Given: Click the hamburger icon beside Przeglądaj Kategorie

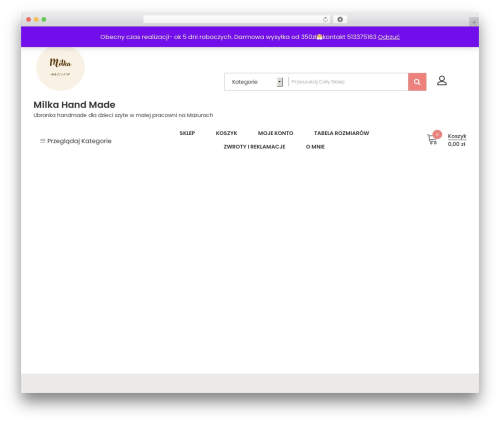Looking at the screenshot, I should pyautogui.click(x=42, y=141).
